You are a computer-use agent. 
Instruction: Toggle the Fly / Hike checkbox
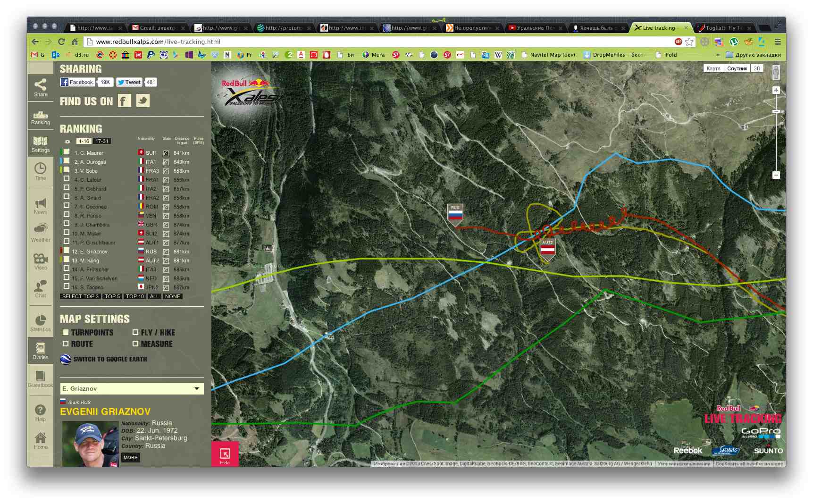point(135,332)
